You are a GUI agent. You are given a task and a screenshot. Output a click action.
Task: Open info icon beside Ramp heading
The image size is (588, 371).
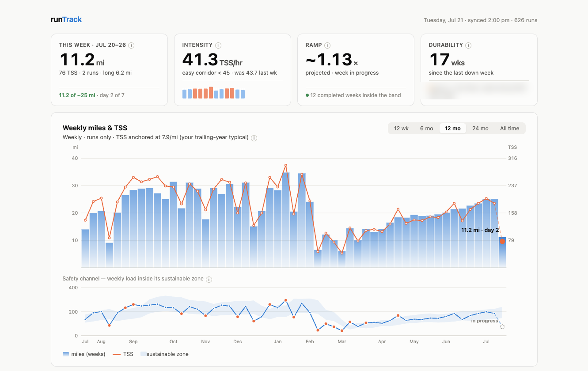327,45
